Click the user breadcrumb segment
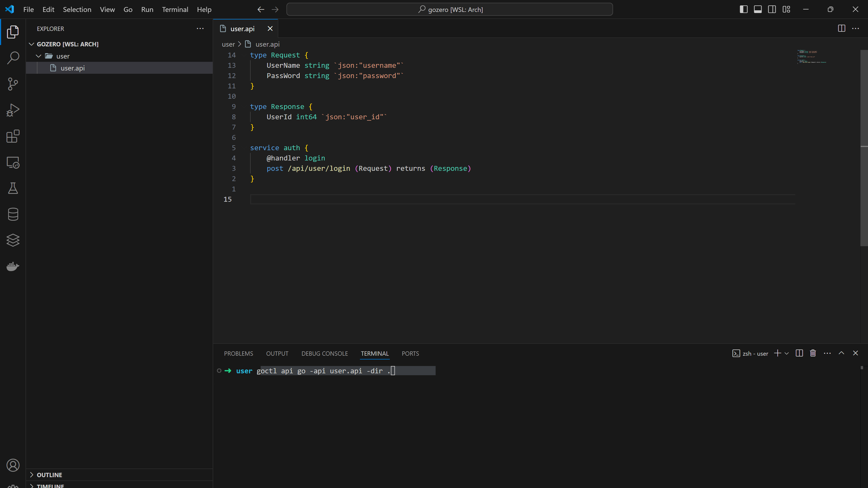Image resolution: width=868 pixels, height=488 pixels. pos(228,44)
